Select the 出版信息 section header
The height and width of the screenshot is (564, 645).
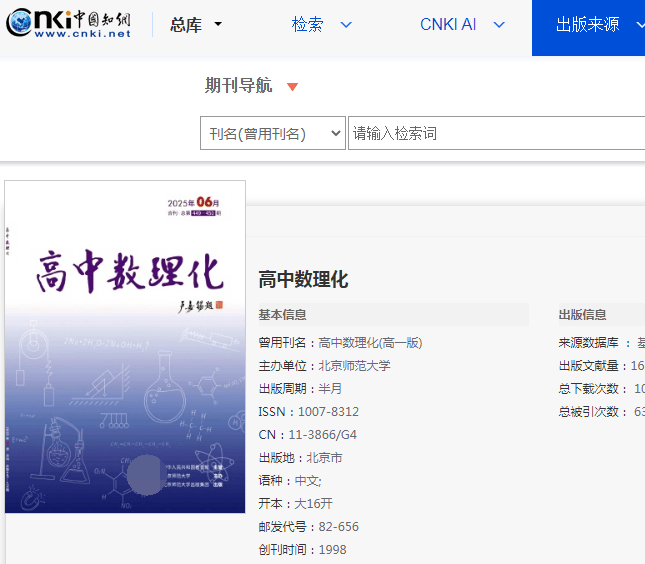tap(582, 315)
